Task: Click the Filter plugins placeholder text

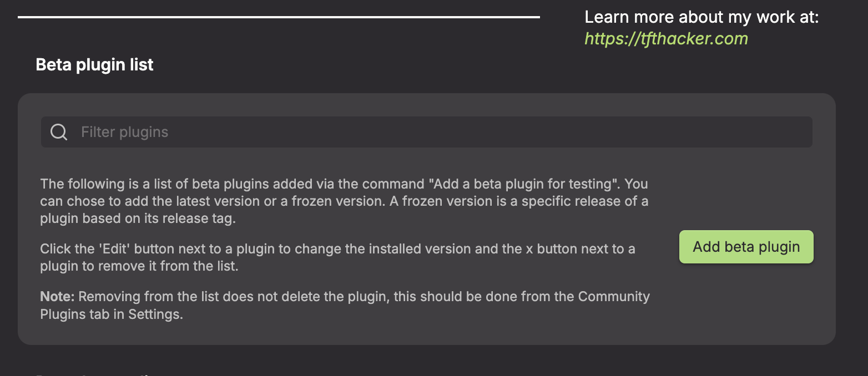Action: click(124, 132)
